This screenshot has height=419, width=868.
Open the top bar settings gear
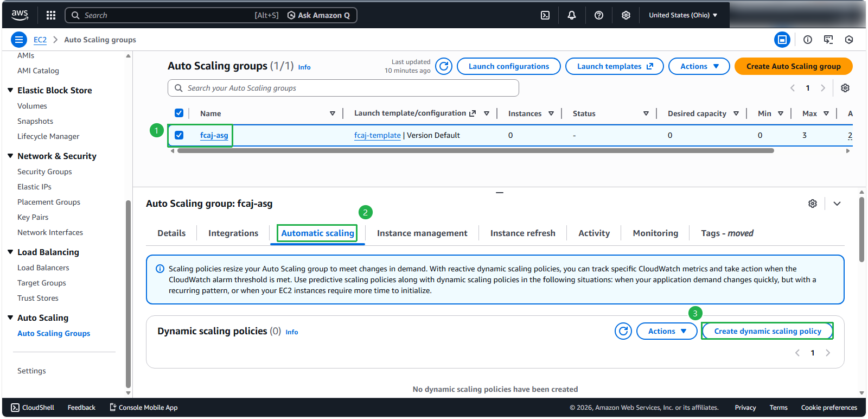click(626, 15)
